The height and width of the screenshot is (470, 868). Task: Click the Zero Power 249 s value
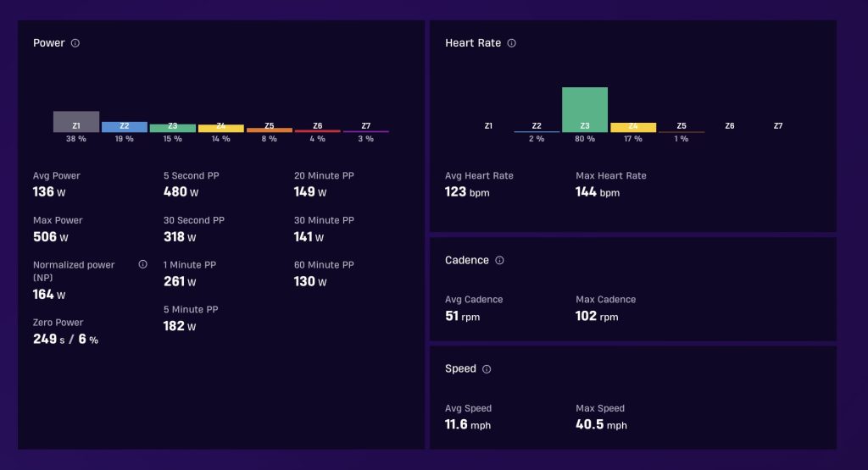point(48,339)
